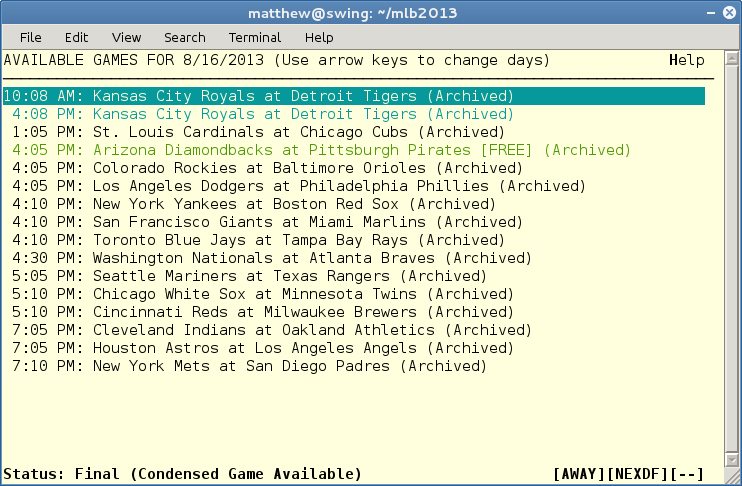Minimize the terminal window
This screenshot has width=742, height=486.
coord(711,13)
